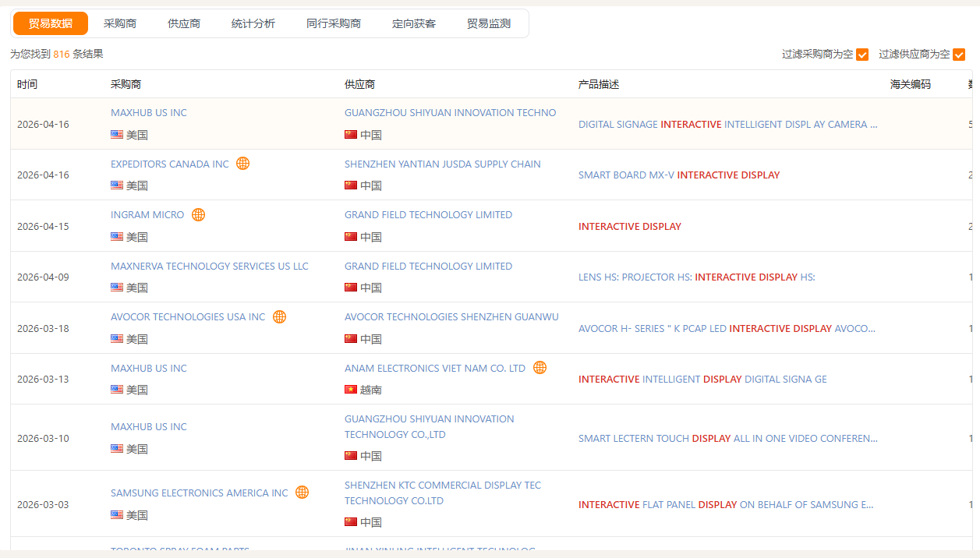Click the 产品描述 column header
This screenshot has width=980, height=558.
tap(599, 84)
